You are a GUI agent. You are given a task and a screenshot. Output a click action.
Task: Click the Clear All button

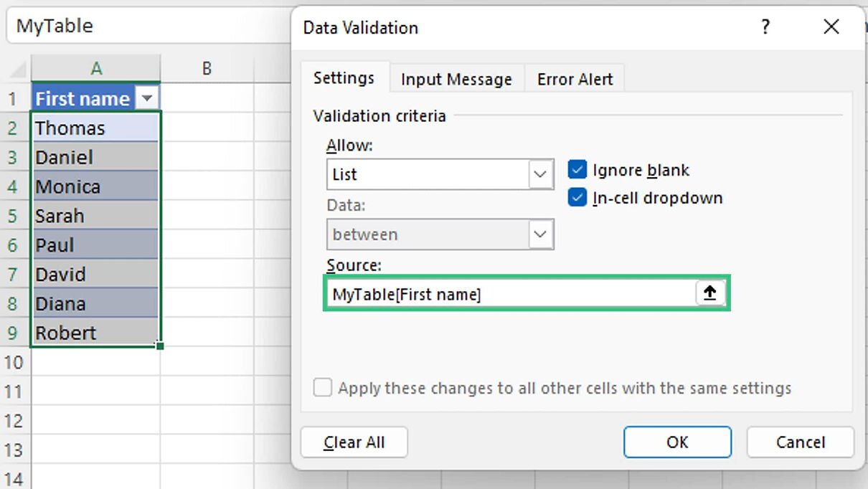[x=354, y=442]
